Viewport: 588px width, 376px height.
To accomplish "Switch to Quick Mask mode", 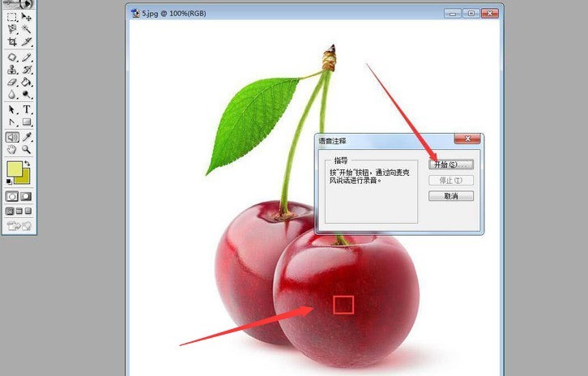I will click(x=26, y=197).
